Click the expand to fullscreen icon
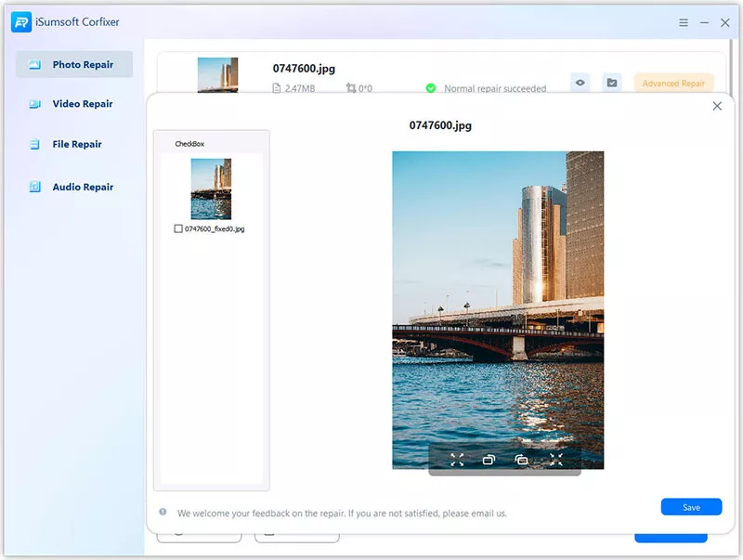The width and height of the screenshot is (743, 560). [457, 460]
